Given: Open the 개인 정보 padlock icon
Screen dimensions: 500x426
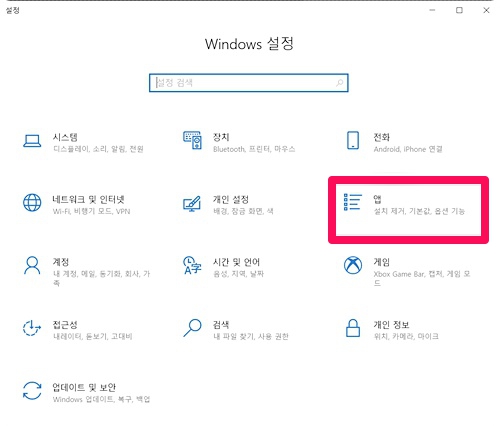Looking at the screenshot, I should tap(353, 328).
